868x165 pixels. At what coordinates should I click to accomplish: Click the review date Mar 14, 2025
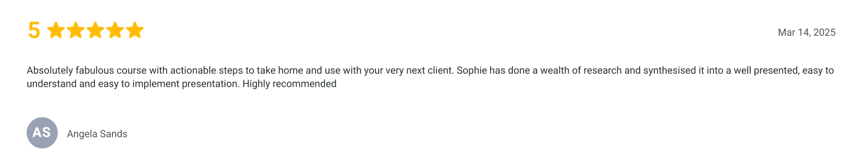pyautogui.click(x=807, y=32)
